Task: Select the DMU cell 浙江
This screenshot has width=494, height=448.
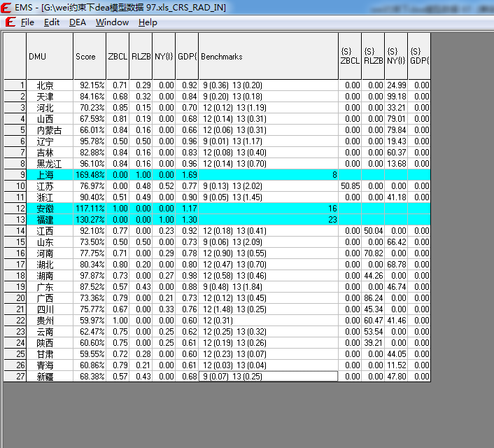Action: (50, 197)
